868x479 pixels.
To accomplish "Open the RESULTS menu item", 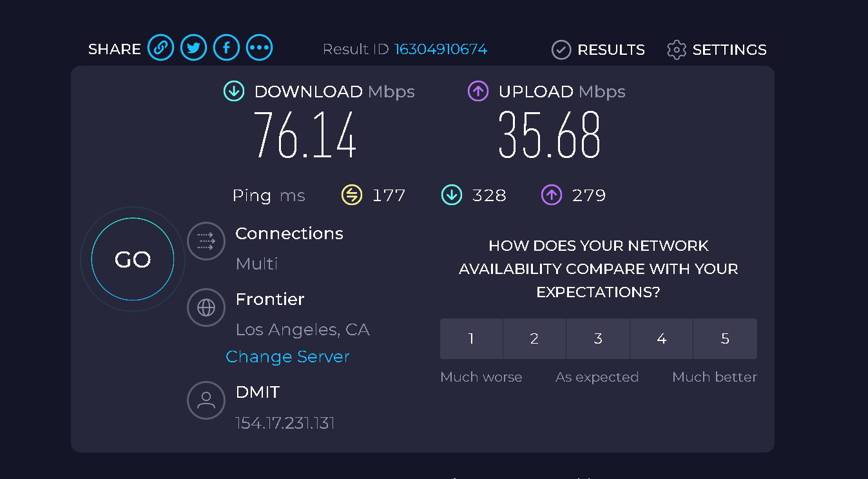I will [x=598, y=50].
